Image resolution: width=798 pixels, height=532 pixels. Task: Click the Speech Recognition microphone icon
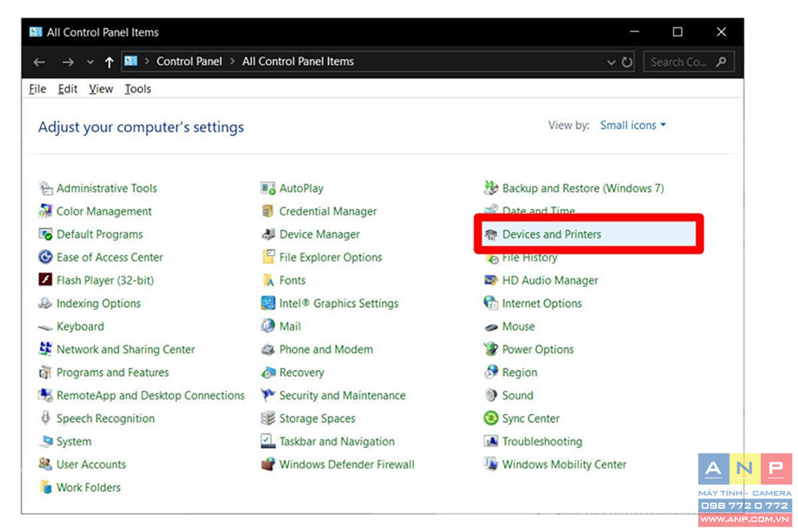coord(45,418)
